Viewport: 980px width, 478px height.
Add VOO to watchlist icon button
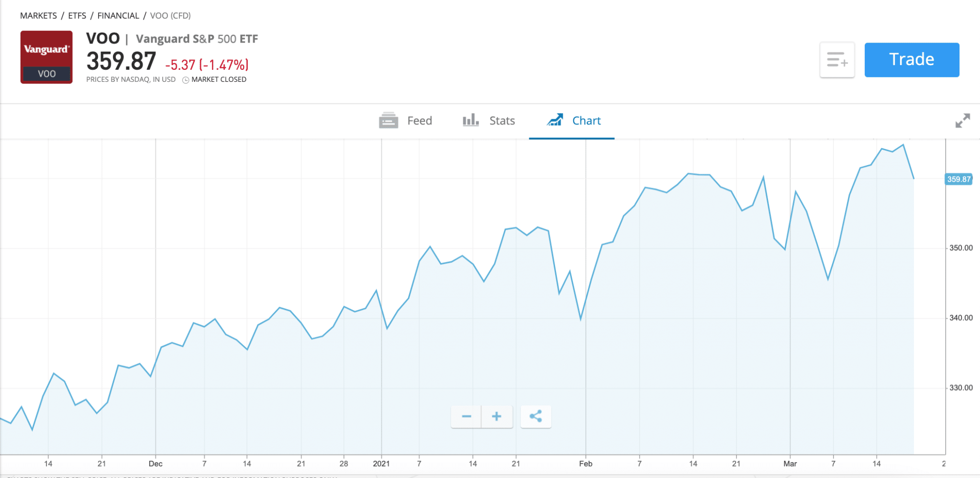[837, 60]
